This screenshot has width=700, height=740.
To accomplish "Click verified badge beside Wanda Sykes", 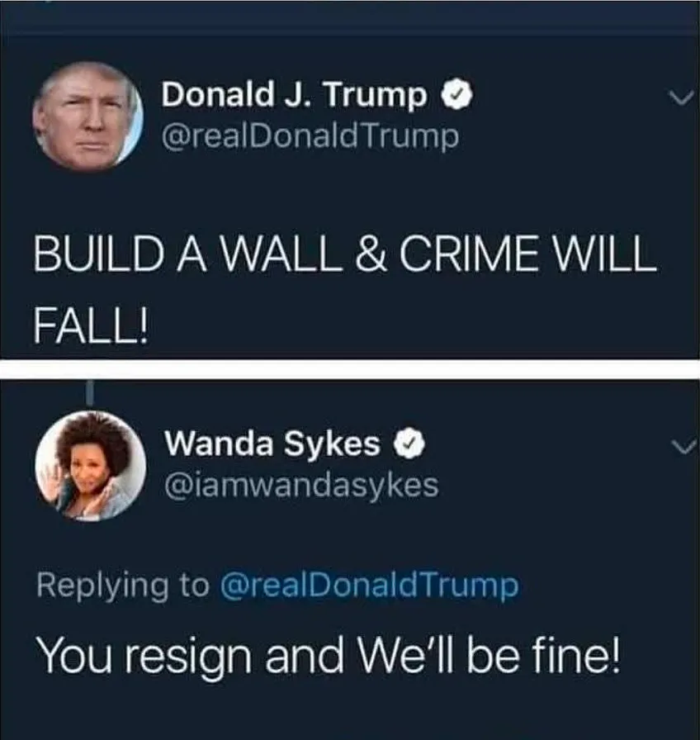I will (409, 444).
